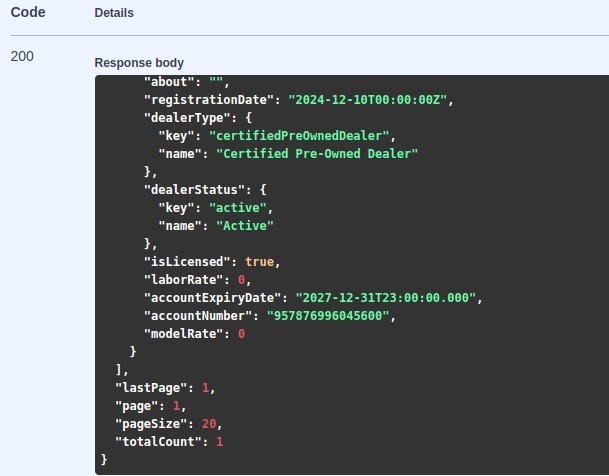Click the "registrationDate" key
This screenshot has width=609, height=476.
(209, 100)
